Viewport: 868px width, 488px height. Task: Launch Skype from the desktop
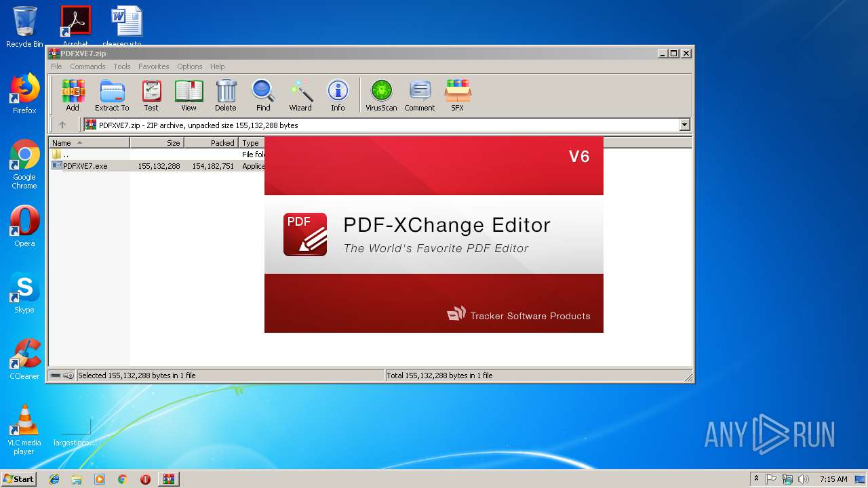[24, 293]
